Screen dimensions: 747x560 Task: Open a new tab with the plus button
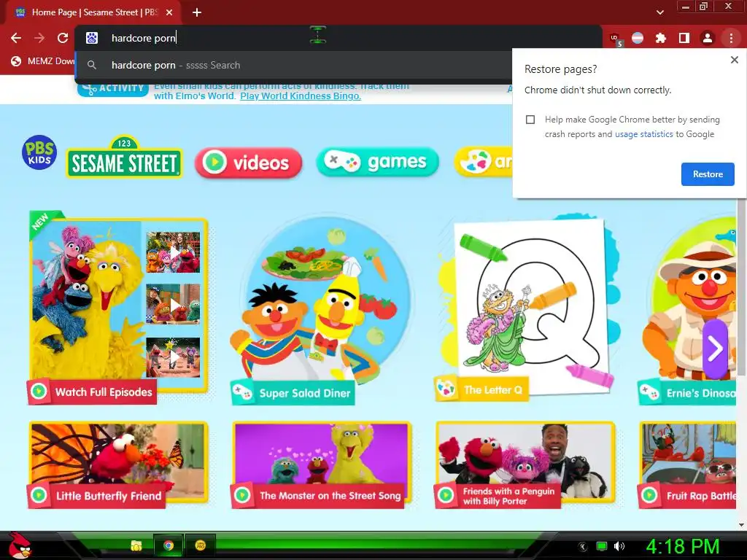click(x=197, y=12)
